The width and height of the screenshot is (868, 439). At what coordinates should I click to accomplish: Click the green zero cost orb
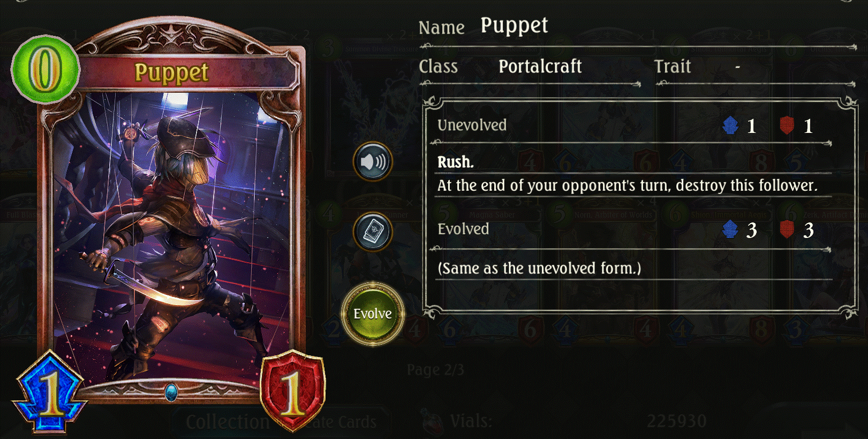46,70
